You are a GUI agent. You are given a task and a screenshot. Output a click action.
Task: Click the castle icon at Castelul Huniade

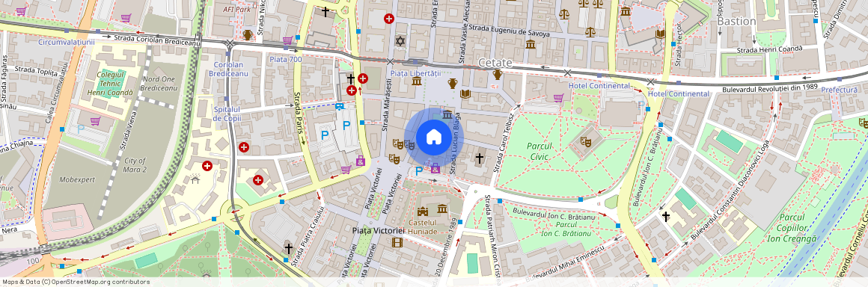[x=423, y=212]
